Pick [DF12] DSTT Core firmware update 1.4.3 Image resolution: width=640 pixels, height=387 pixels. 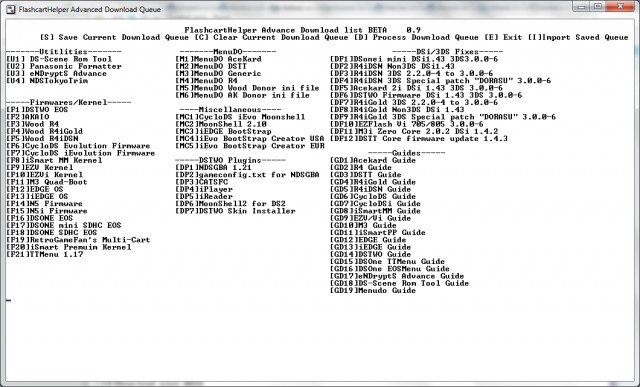(419, 139)
